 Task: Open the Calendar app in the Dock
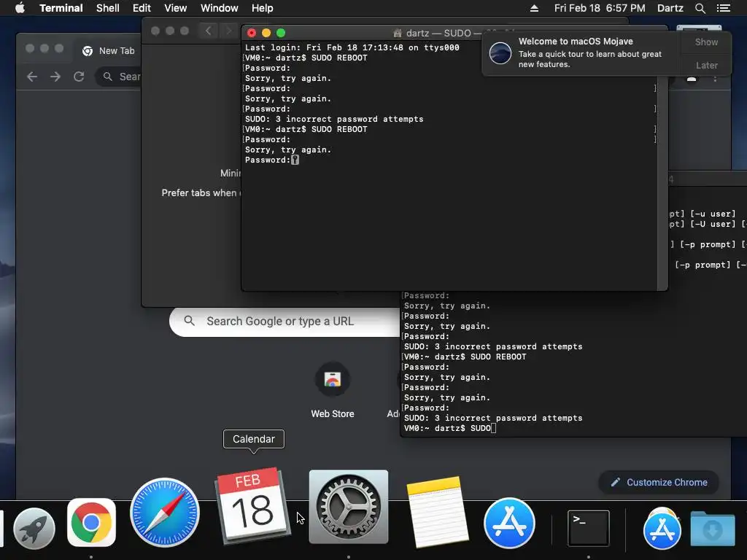252,506
